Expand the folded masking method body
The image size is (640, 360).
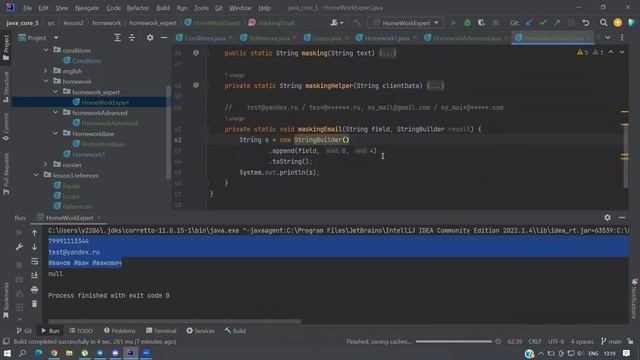[x=387, y=53]
